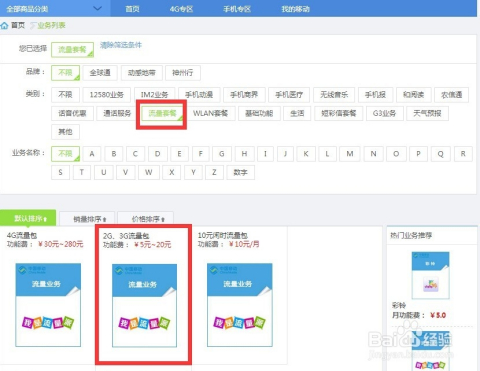Switch to the 默认排序 sort tab
This screenshot has width=480, height=371.
28,218
